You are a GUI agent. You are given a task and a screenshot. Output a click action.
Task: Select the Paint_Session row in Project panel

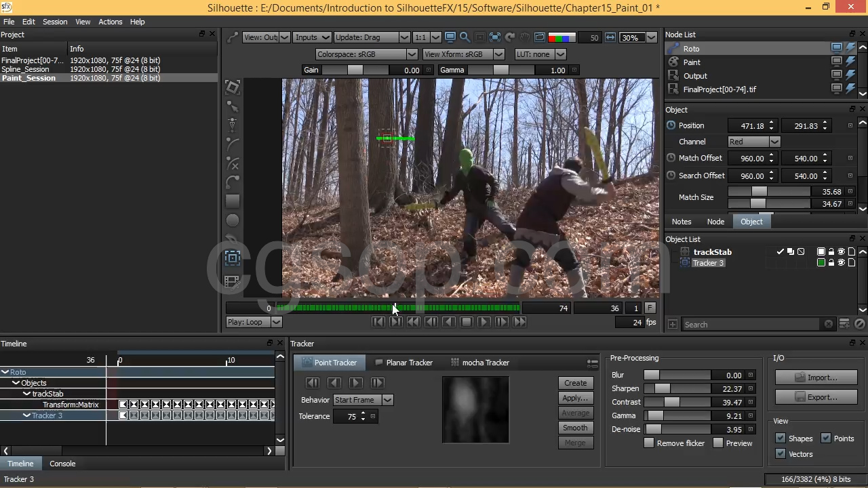click(108, 78)
